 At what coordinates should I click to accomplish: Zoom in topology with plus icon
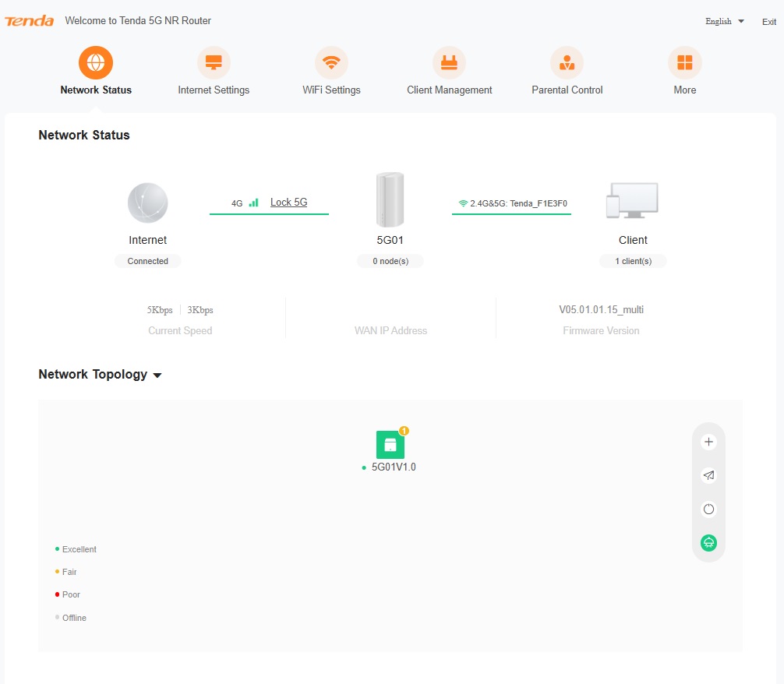(x=708, y=442)
